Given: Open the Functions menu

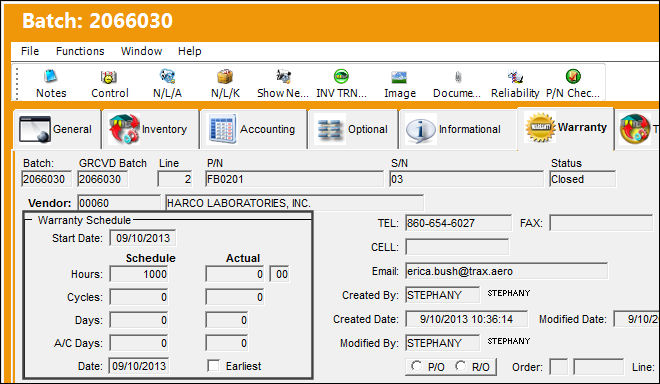Looking at the screenshot, I should 80,51.
